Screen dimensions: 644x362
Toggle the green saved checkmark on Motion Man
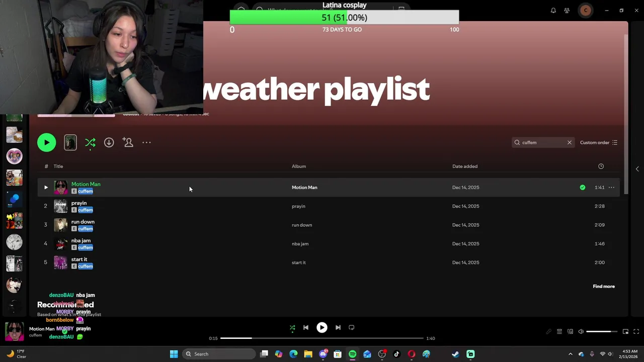coord(582,187)
